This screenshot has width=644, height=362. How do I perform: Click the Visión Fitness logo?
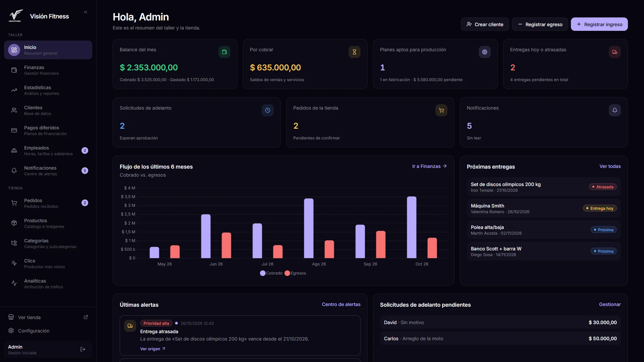point(16,16)
